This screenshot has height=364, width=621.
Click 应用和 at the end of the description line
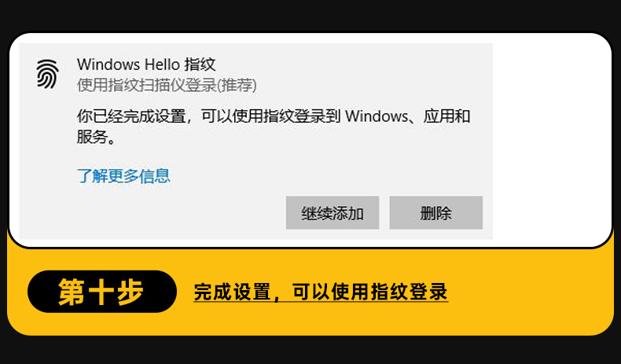(x=446, y=116)
